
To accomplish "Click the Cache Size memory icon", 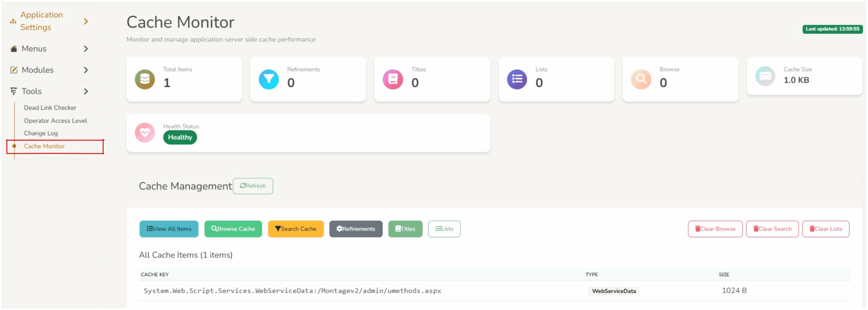I will click(765, 76).
